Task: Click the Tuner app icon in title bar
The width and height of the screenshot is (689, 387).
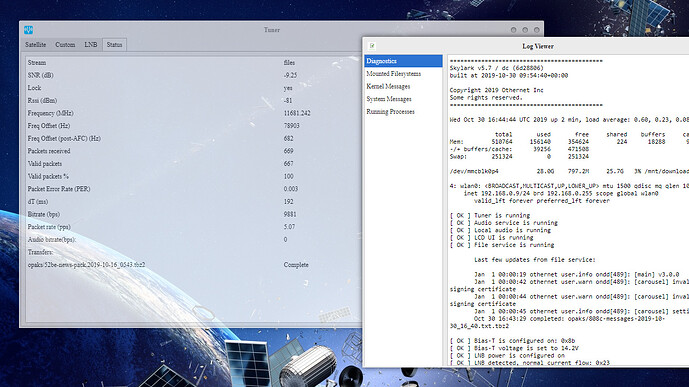Action: 29,30
